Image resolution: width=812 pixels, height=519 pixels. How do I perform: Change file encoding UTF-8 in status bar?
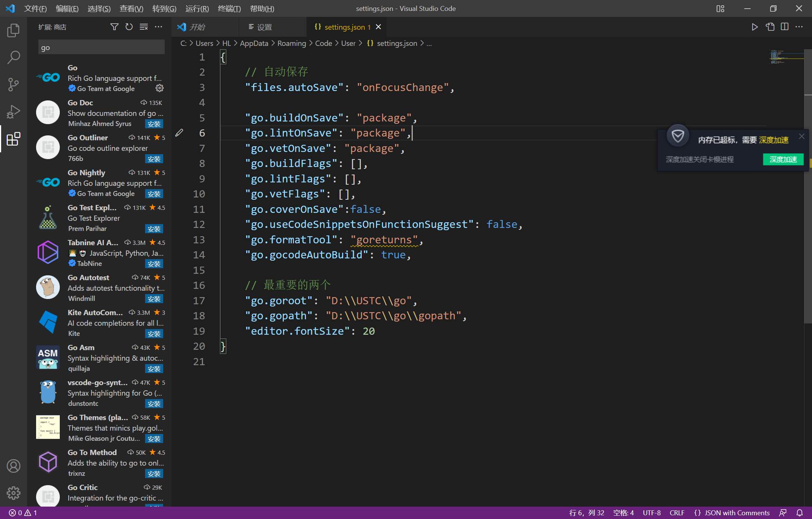pyautogui.click(x=652, y=513)
